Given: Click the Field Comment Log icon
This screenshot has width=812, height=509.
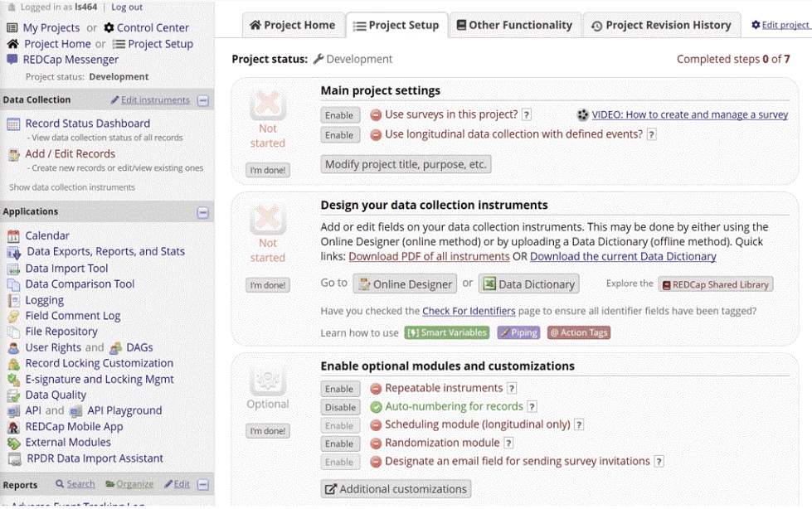Looking at the screenshot, I should [x=13, y=317].
